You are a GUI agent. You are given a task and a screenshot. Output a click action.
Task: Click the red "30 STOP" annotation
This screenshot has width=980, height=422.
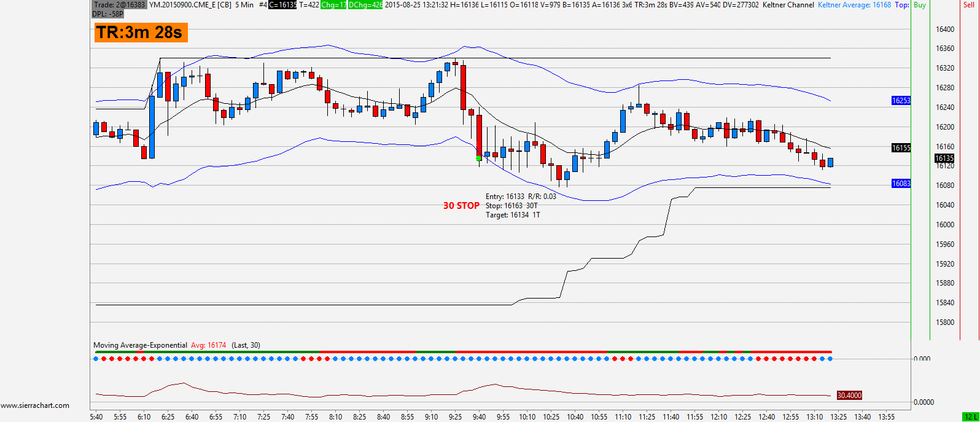click(461, 206)
